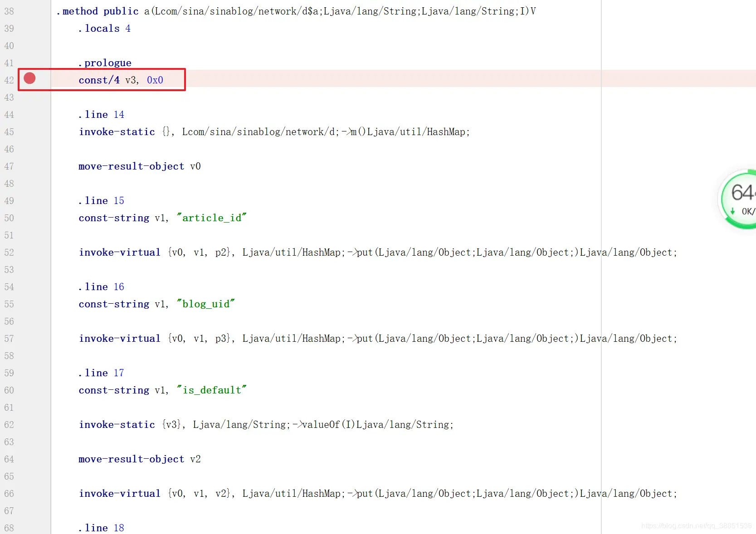The image size is (756, 534).
Task: Select the ".prologue" directive line
Action: click(105, 63)
